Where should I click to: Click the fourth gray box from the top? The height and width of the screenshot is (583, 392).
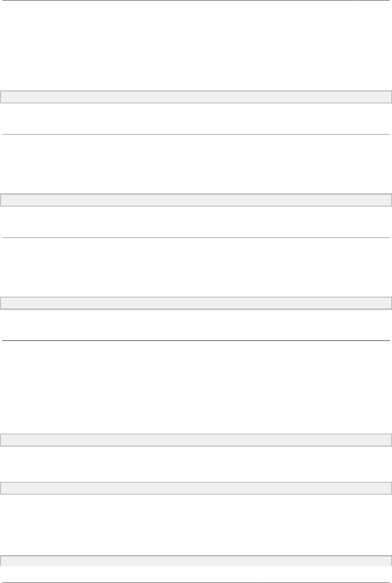pyautogui.click(x=196, y=440)
